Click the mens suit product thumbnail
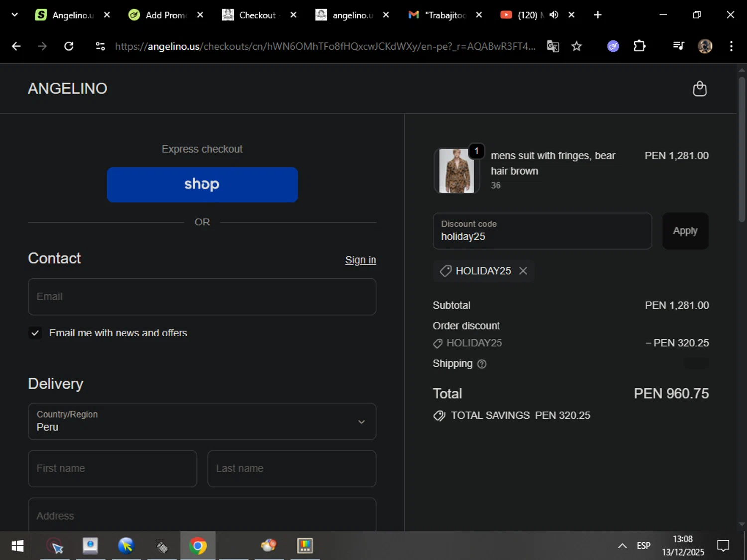 click(457, 171)
